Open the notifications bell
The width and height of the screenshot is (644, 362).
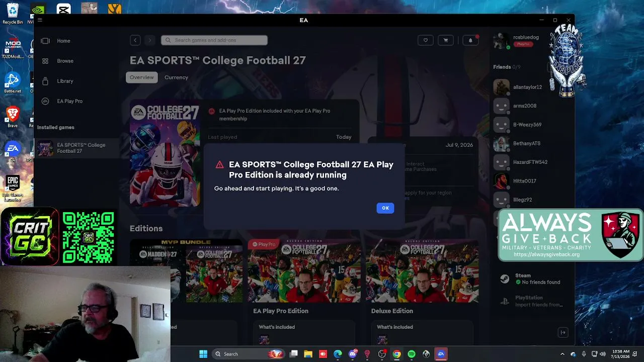[x=470, y=40]
